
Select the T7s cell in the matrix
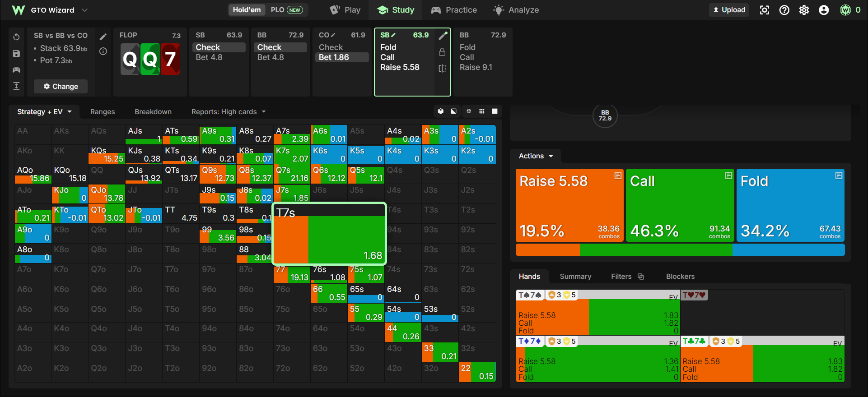click(x=329, y=234)
